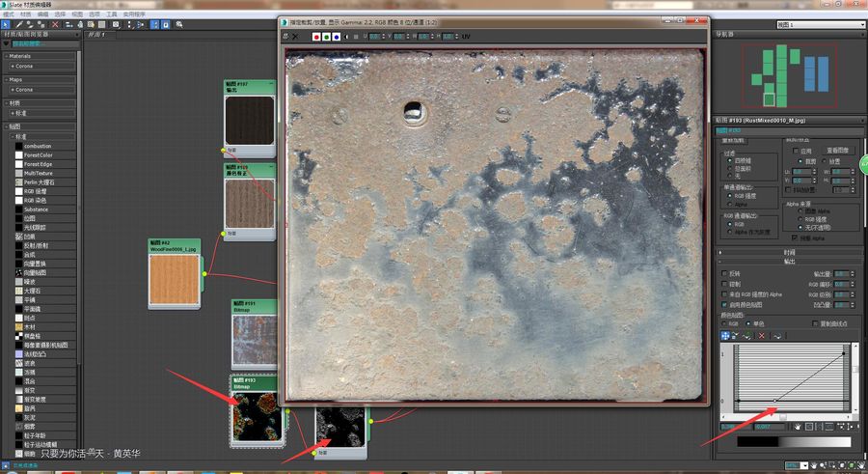Click the Pick Material from Object eyedropper
The height and width of the screenshot is (474, 868).
[x=19, y=24]
